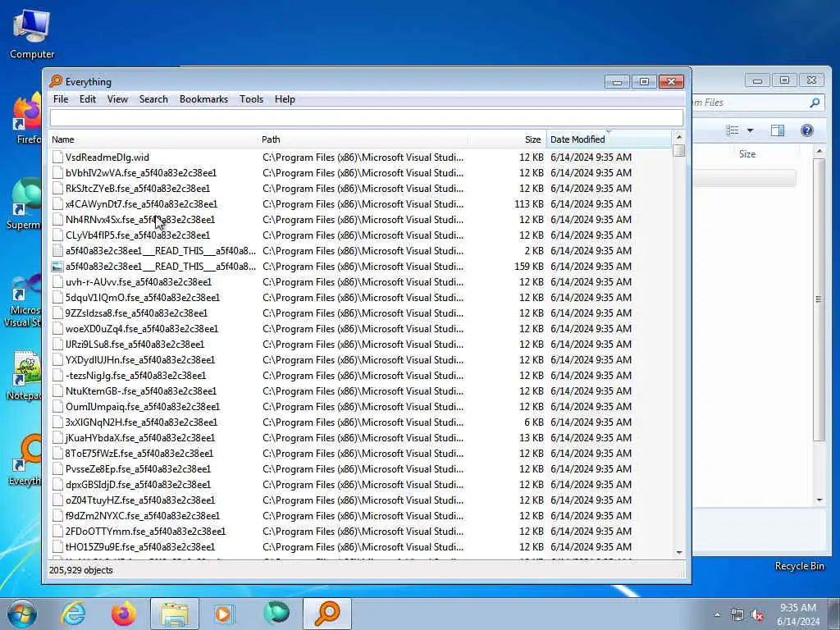Select file oZ04TtuyHZ.fse_a5f40a83e2c38ee1
The width and height of the screenshot is (840, 630).
tap(140, 500)
